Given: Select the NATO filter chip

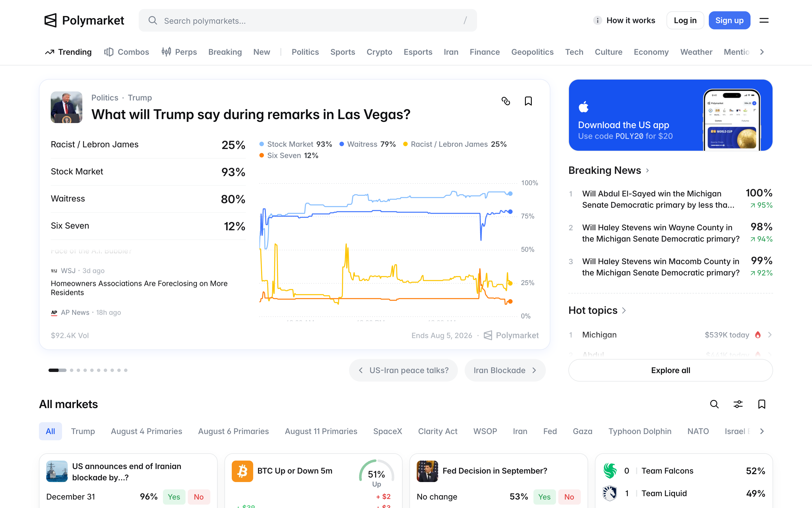Looking at the screenshot, I should pyautogui.click(x=698, y=432).
